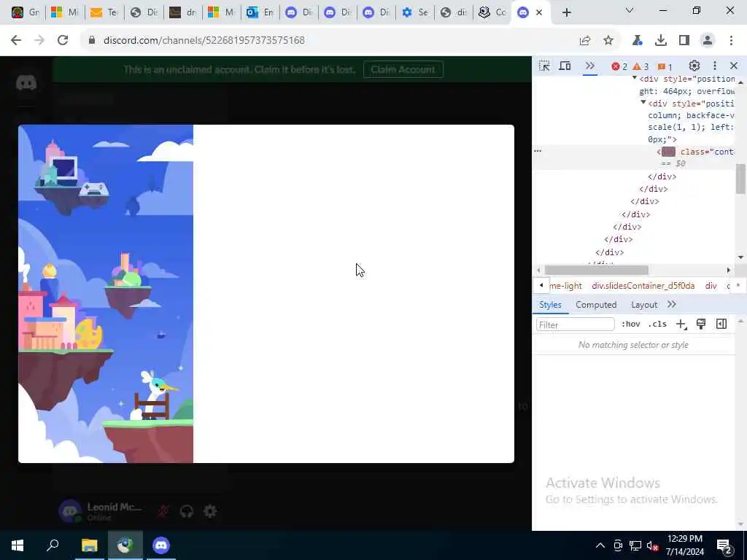Viewport: 747px width, 560px height.
Task: Click the discord.com address bar URL
Action: (x=204, y=41)
